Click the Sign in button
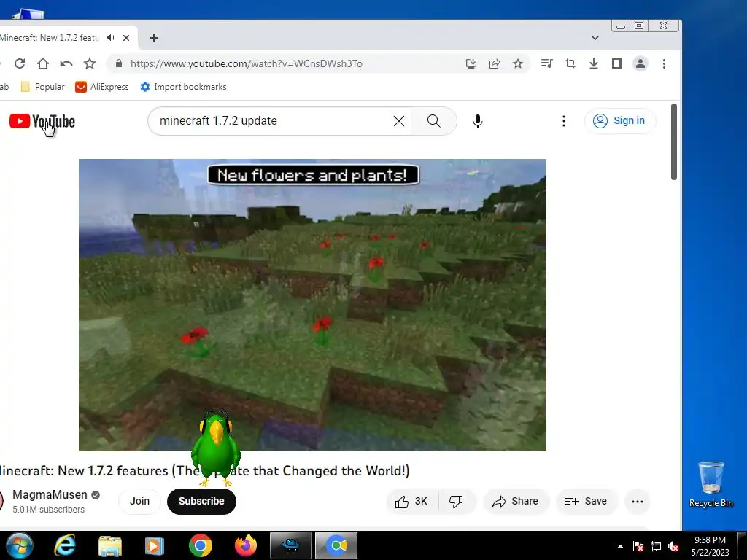The width and height of the screenshot is (747, 560). (x=620, y=121)
